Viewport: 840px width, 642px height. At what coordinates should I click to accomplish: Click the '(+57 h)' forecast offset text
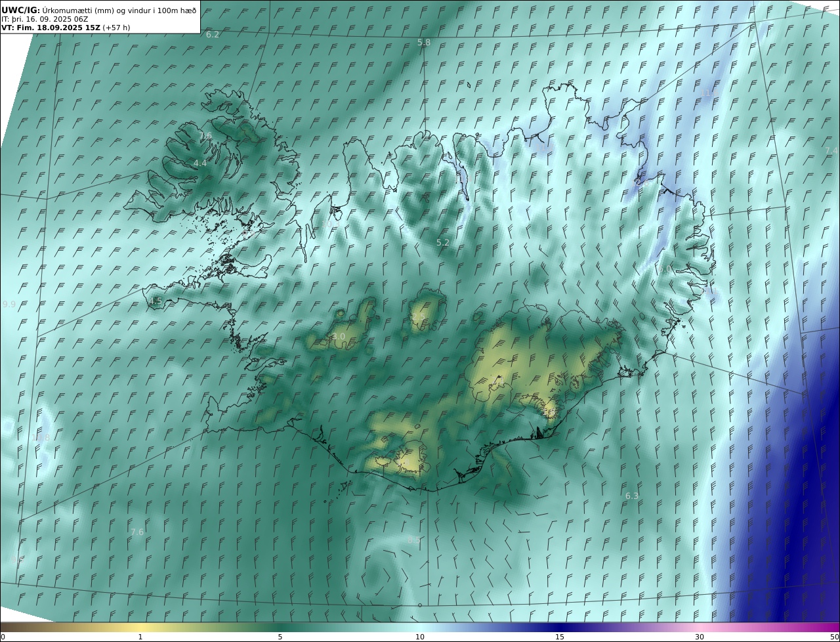pyautogui.click(x=116, y=28)
